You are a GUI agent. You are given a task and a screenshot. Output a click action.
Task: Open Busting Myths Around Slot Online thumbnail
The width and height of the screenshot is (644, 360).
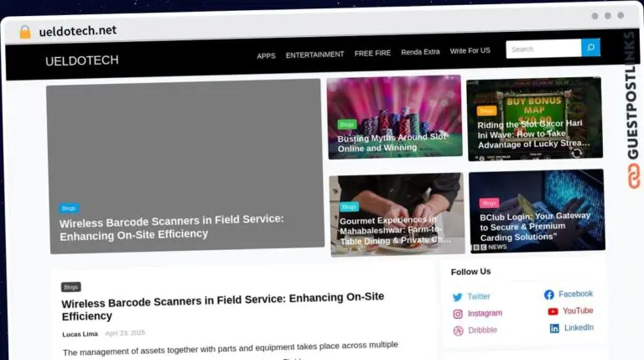[x=395, y=117]
